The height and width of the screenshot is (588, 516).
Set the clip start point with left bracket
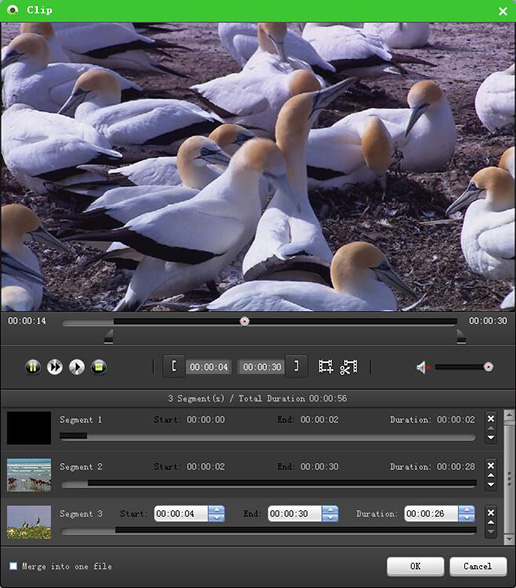[x=174, y=366]
